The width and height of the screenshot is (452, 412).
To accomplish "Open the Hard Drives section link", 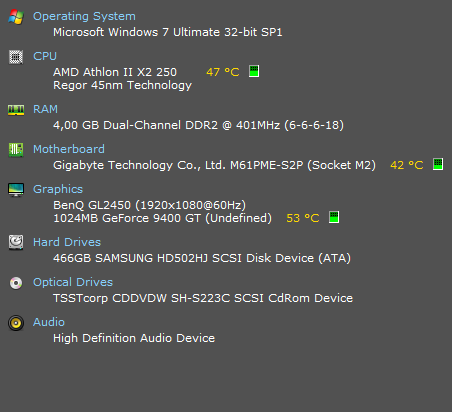I will coord(67,242).
